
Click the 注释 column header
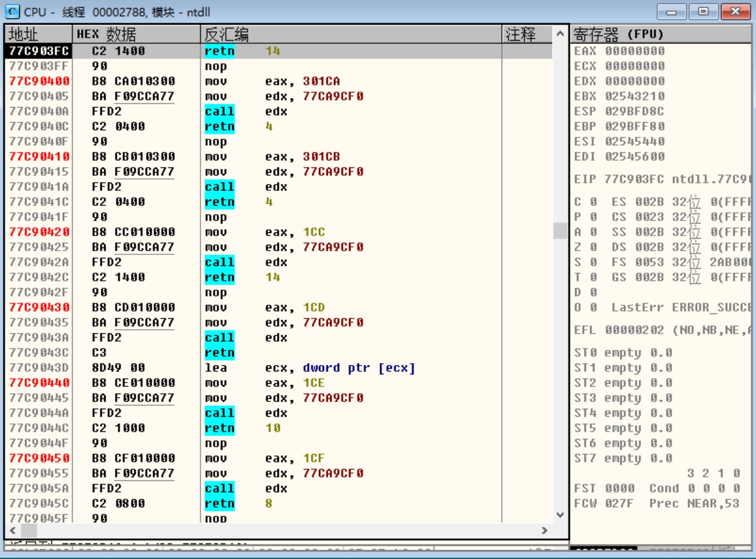tap(527, 34)
